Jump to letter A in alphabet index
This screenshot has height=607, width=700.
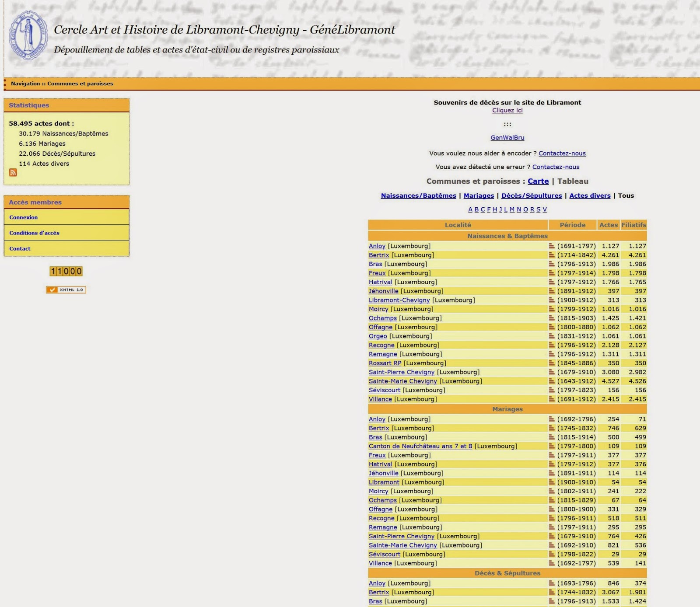[470, 209]
